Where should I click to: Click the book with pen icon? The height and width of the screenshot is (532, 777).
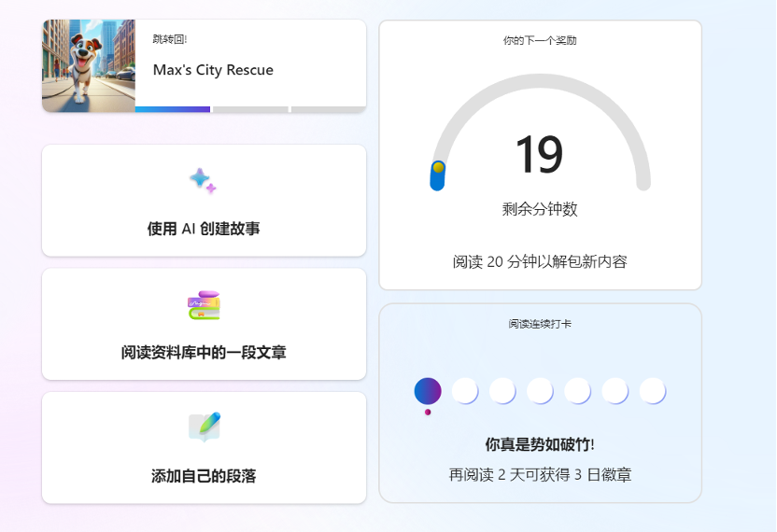point(205,427)
